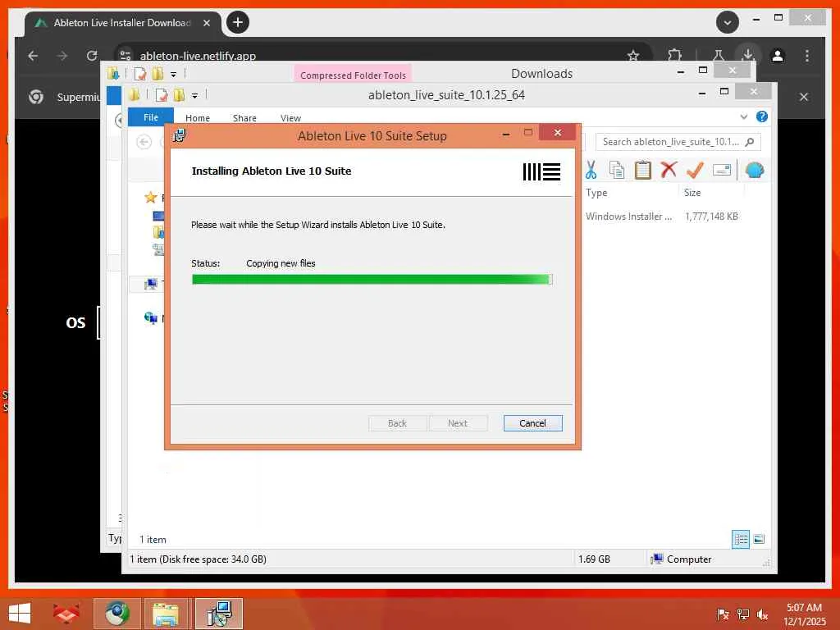Open Explorer help question mark icon
Viewport: 840px width, 630px height.
[761, 116]
